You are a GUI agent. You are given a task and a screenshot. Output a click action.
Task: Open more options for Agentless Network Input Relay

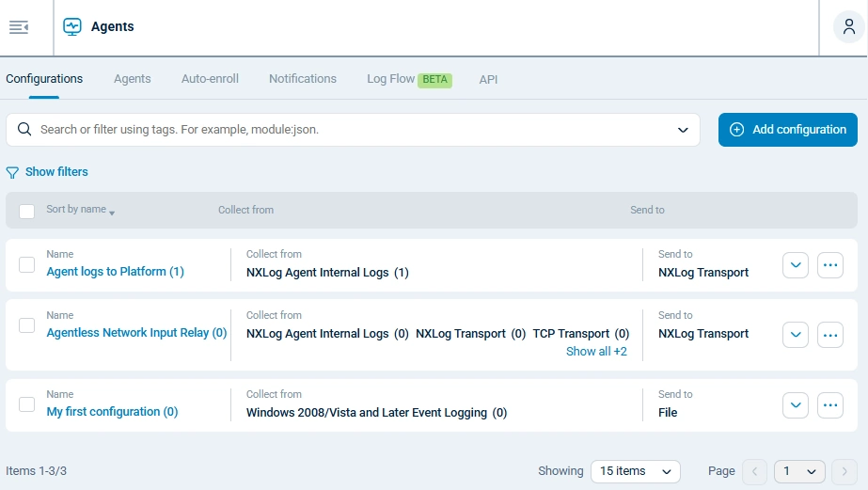point(829,334)
